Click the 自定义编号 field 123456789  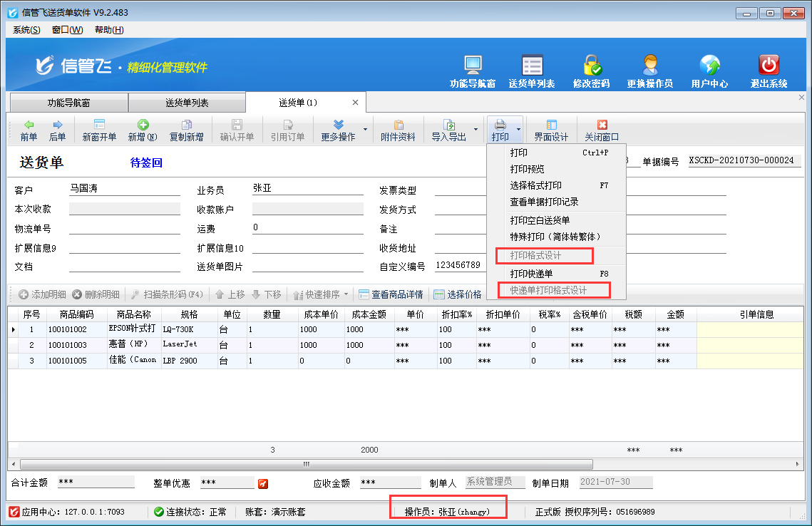coord(460,266)
